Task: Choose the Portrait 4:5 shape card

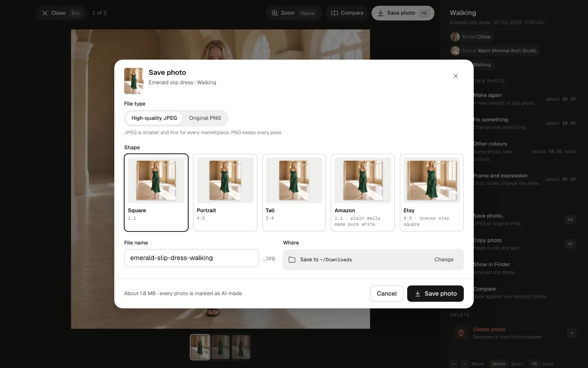Action: [x=225, y=192]
